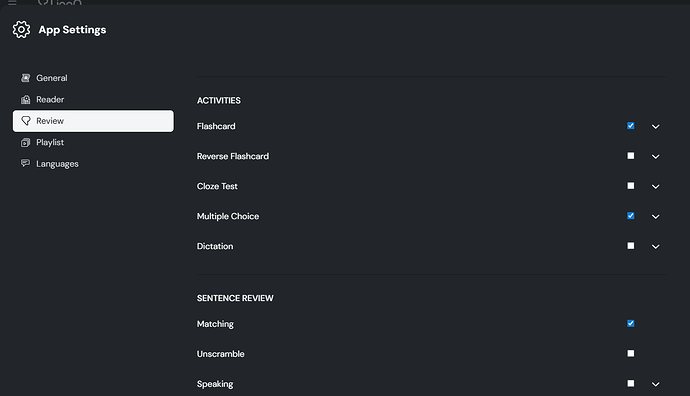
Task: Disable the Flashcard activity checkbox
Action: tap(631, 126)
